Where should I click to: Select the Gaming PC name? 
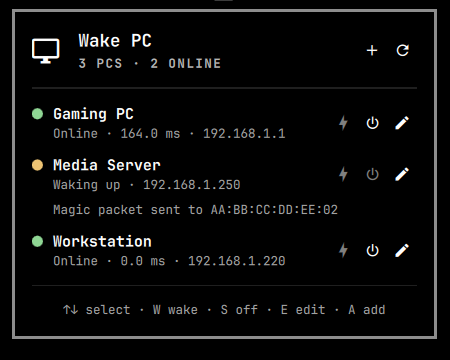click(x=93, y=114)
